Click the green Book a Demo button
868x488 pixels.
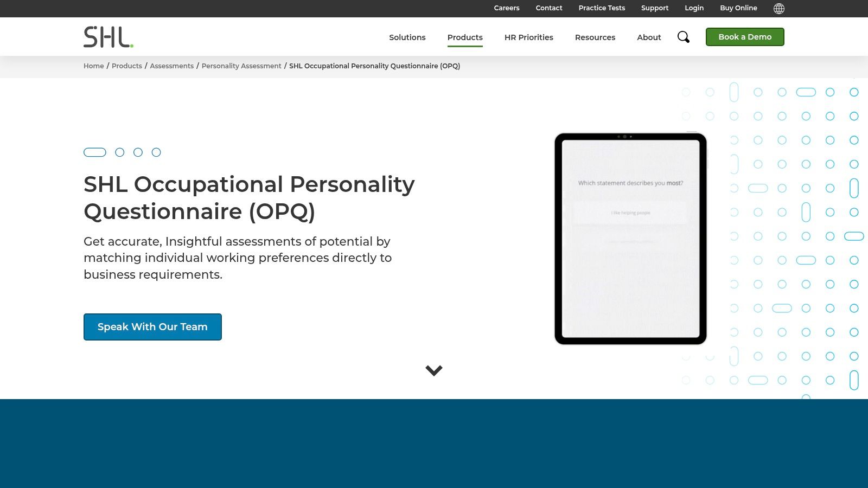point(745,36)
